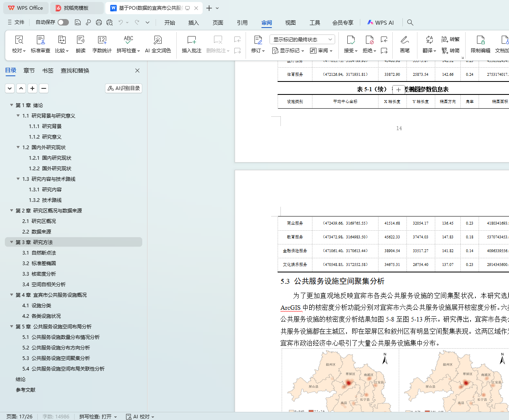Click the 标准审查 (standard review) icon

pos(41,40)
